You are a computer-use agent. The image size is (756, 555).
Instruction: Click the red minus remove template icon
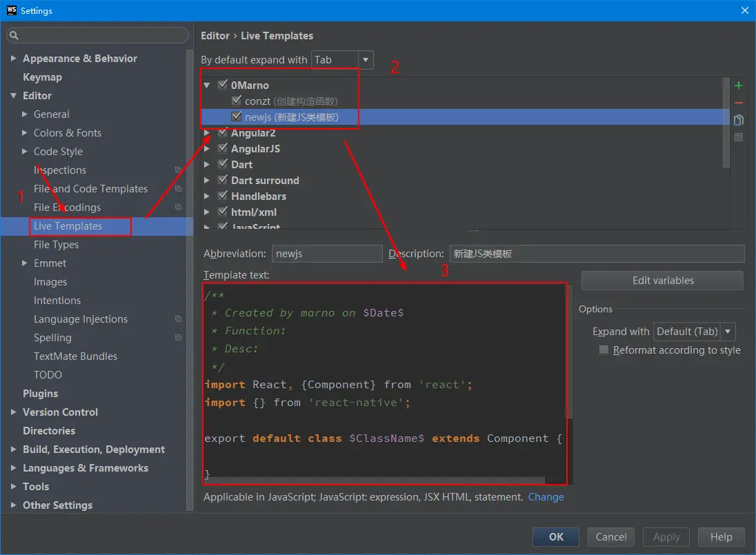[738, 103]
